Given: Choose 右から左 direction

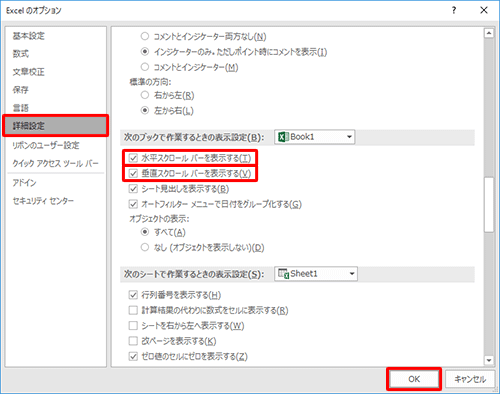Looking at the screenshot, I should point(145,95).
